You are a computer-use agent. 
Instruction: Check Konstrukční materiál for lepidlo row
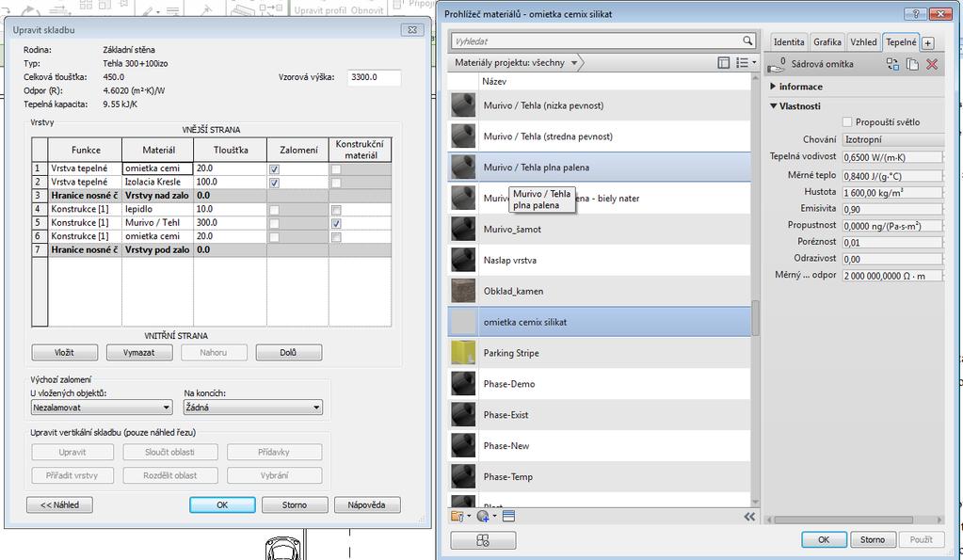coord(336,210)
